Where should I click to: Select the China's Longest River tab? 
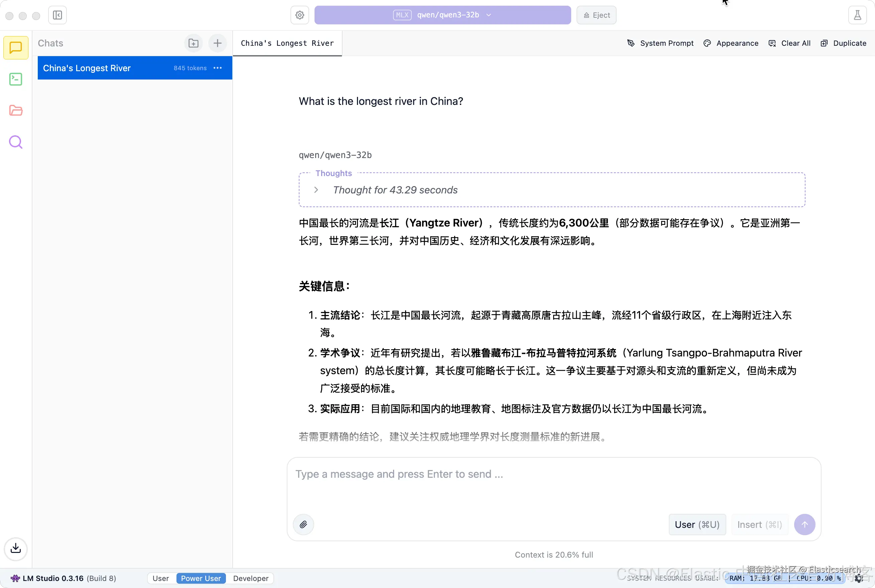pos(287,43)
